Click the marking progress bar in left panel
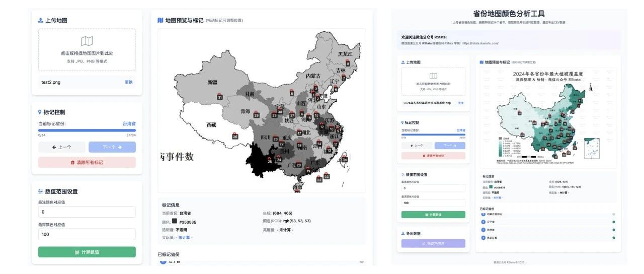644x274 pixels. [87, 130]
